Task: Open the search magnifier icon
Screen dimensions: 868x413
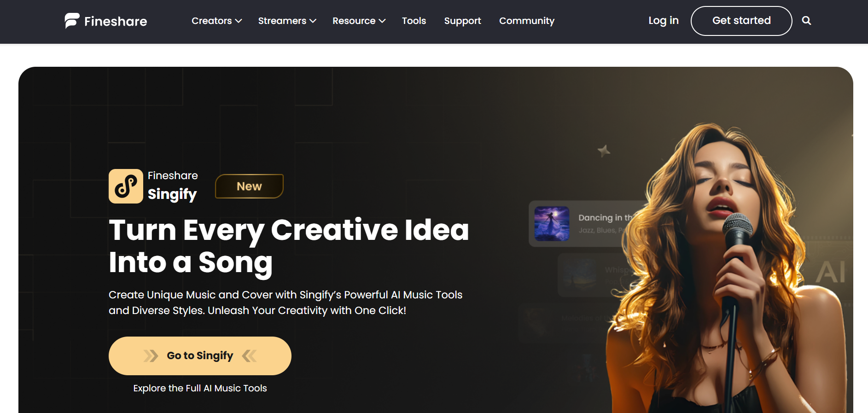Action: pos(806,21)
